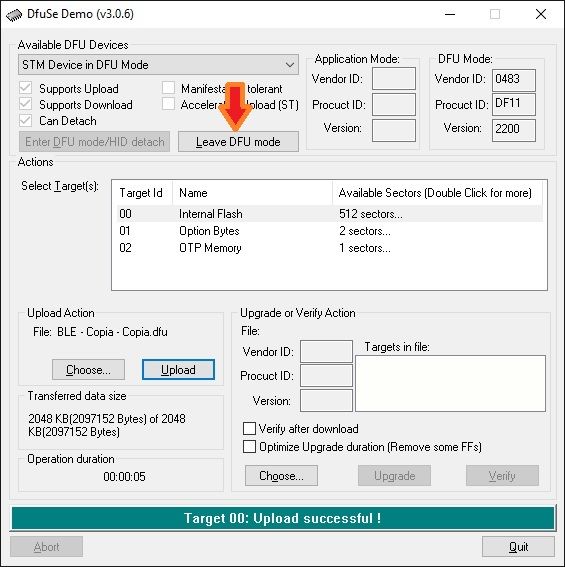Click DFU Mode Product ID field DF11
The width and height of the screenshot is (565, 567).
(x=514, y=105)
